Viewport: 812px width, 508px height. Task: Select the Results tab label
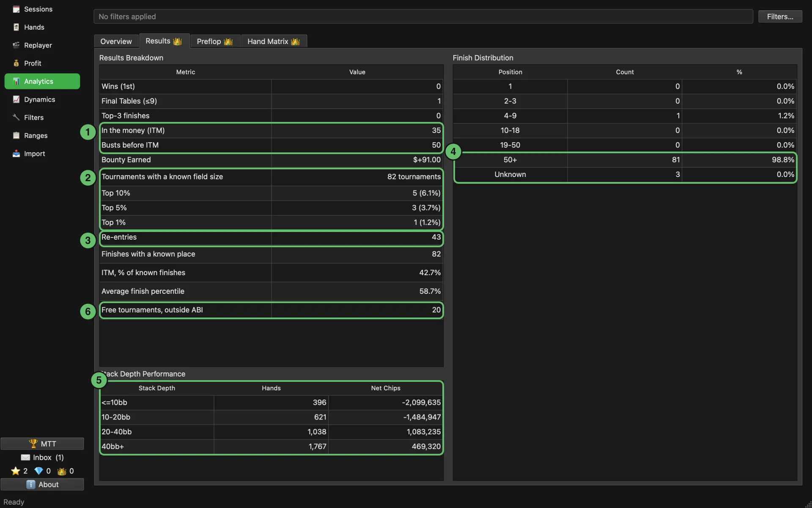[158, 41]
